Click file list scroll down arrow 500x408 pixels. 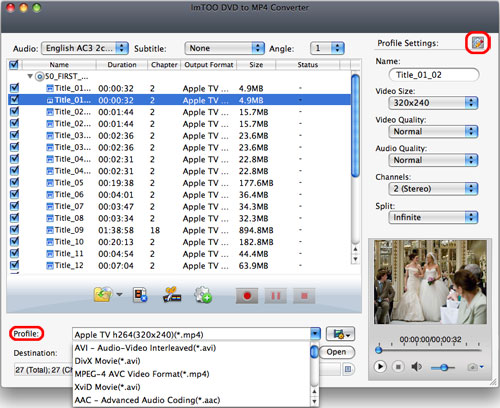(x=355, y=259)
